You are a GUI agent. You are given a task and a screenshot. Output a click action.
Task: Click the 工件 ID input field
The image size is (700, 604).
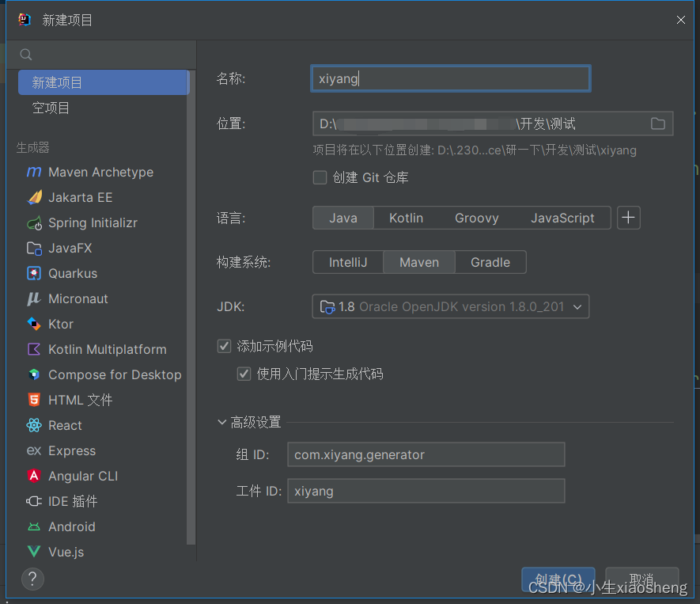[x=426, y=491]
